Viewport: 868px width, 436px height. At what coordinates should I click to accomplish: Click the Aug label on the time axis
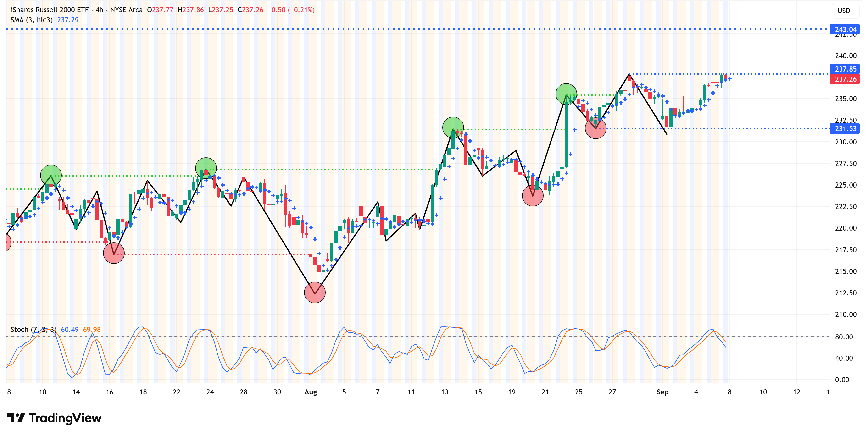(x=310, y=392)
